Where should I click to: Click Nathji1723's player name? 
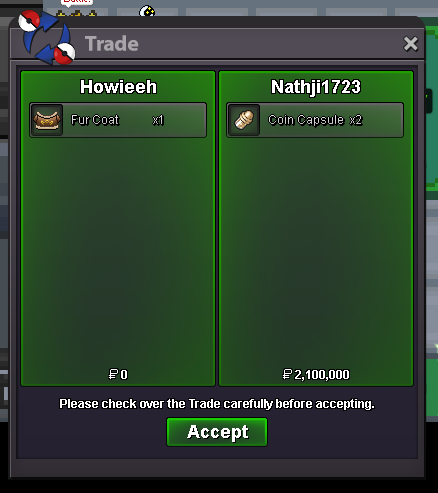pyautogui.click(x=316, y=87)
